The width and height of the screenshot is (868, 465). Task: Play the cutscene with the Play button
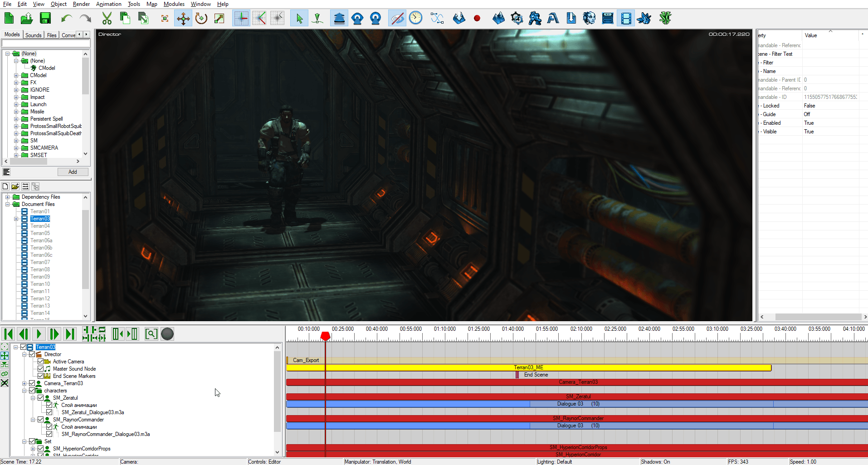click(x=39, y=334)
